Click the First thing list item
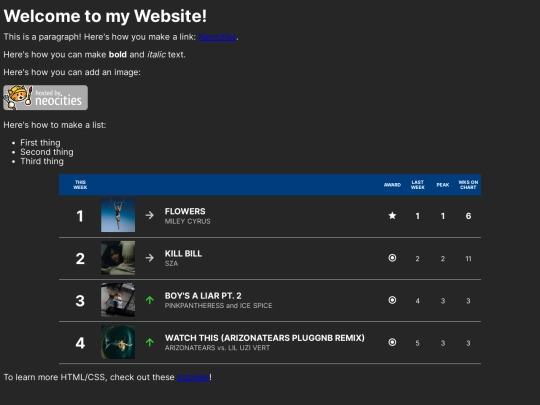 click(x=40, y=143)
